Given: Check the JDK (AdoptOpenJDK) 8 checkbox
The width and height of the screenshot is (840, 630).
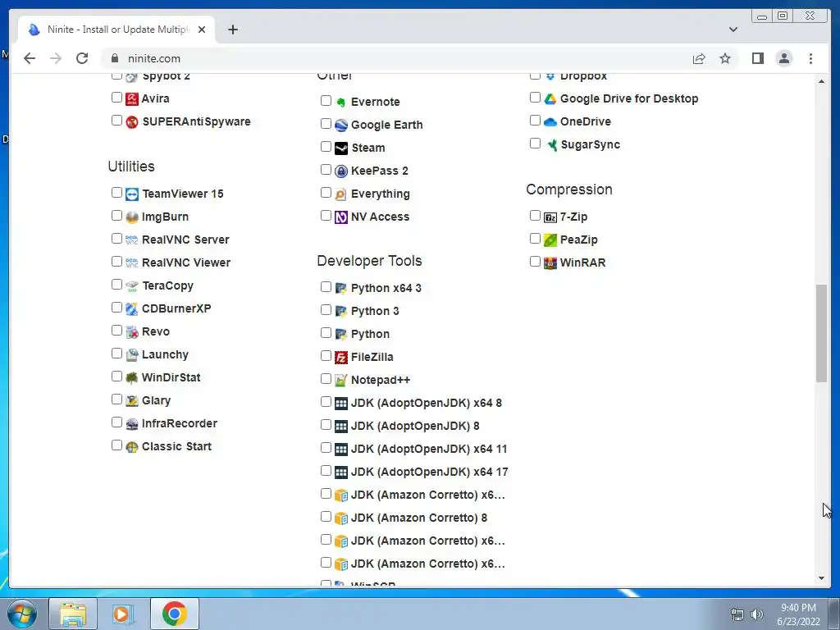Looking at the screenshot, I should pos(326,425).
